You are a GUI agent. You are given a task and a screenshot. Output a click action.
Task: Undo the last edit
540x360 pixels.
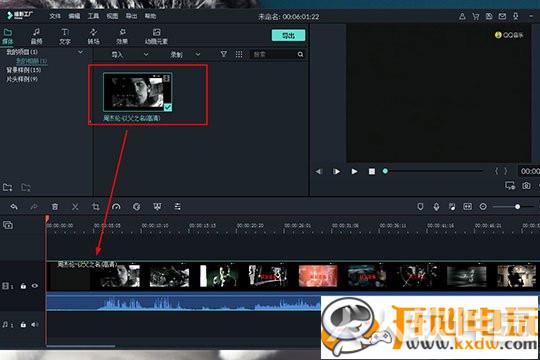click(x=14, y=207)
